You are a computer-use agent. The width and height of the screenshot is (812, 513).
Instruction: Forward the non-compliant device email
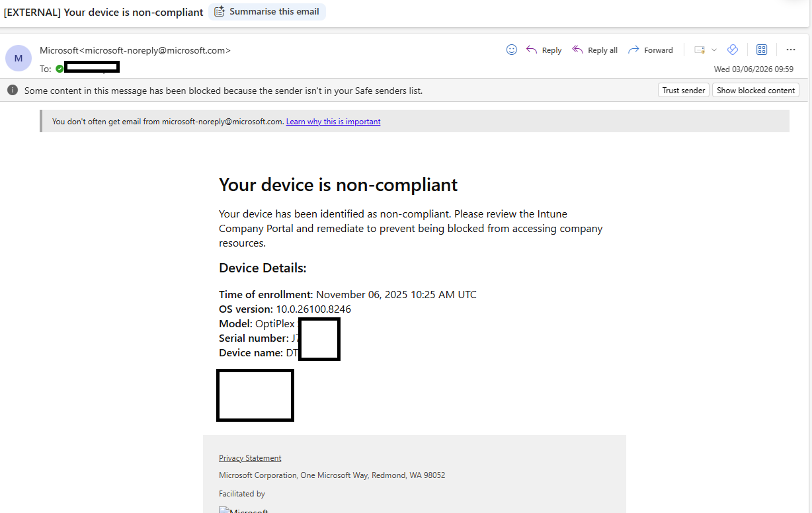coord(650,50)
